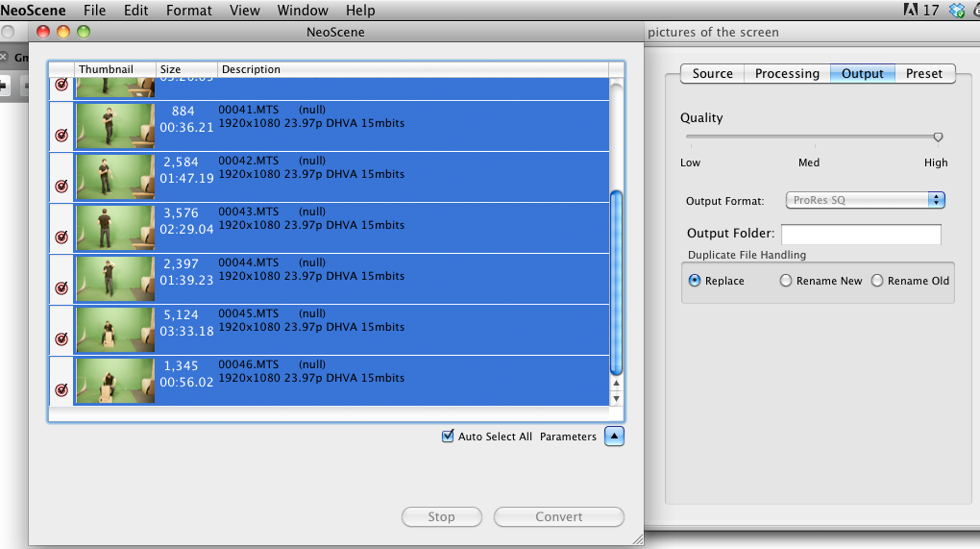Click the file list scroll-down arrow
This screenshot has height=549, width=980.
[x=616, y=398]
